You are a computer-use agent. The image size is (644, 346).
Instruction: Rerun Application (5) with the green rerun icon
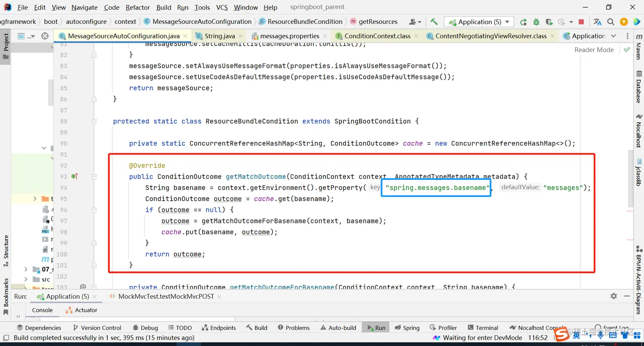[x=523, y=22]
